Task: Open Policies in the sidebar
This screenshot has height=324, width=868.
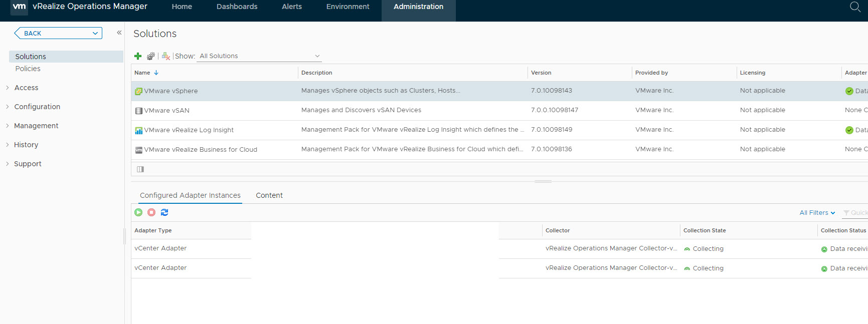Action: pyautogui.click(x=28, y=69)
